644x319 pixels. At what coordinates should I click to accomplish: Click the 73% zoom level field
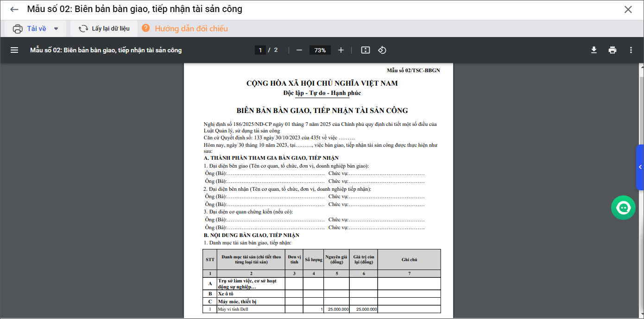pyautogui.click(x=320, y=50)
